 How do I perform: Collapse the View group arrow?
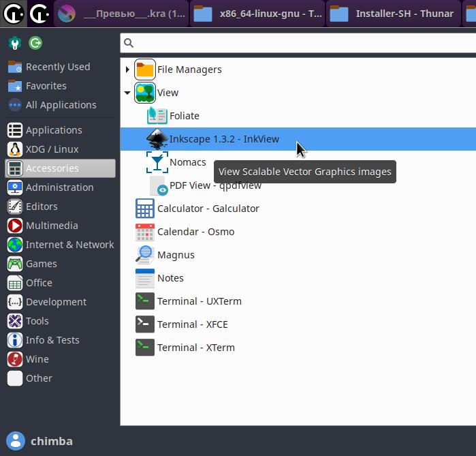point(127,93)
